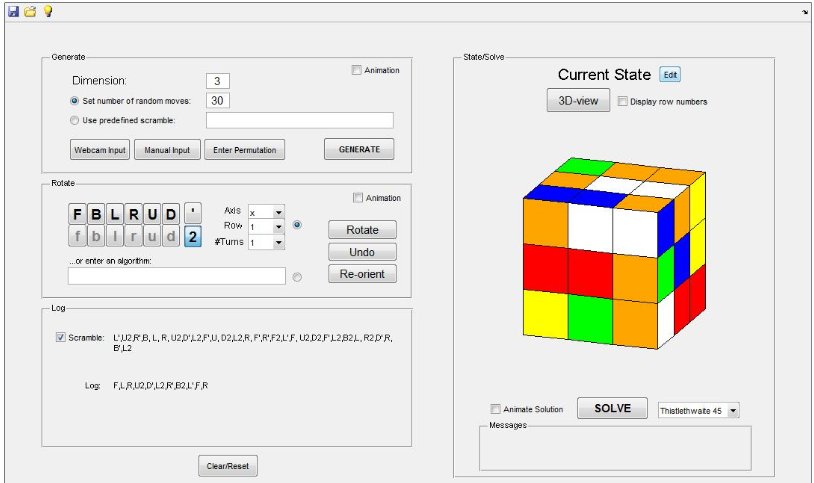
Task: Select the enter-algorithm radio button
Action: 297,277
